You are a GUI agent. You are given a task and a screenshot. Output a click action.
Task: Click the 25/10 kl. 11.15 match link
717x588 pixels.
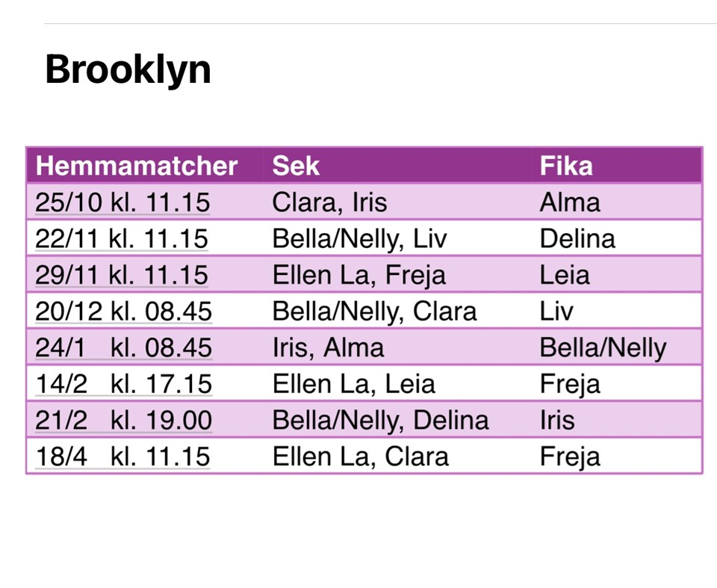122,202
